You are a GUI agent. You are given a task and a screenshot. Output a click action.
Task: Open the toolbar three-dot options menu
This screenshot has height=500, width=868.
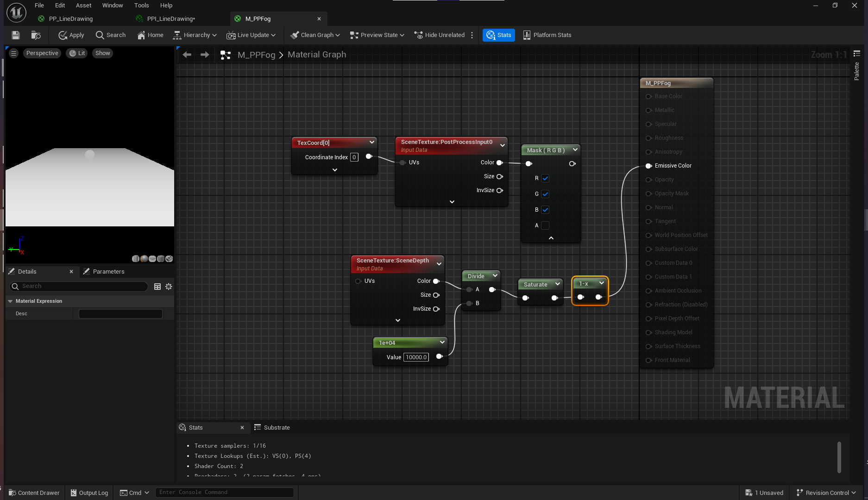pos(472,35)
